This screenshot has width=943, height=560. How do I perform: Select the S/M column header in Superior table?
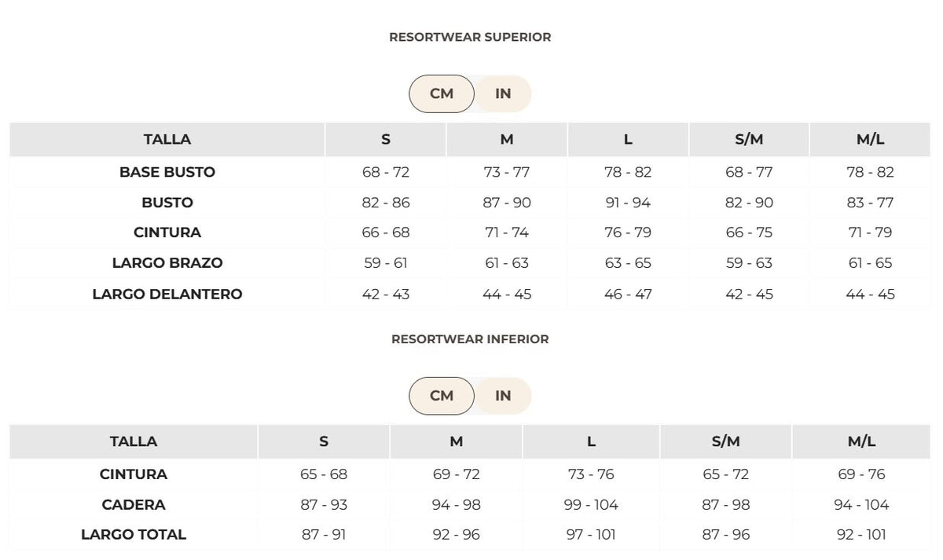(x=749, y=140)
